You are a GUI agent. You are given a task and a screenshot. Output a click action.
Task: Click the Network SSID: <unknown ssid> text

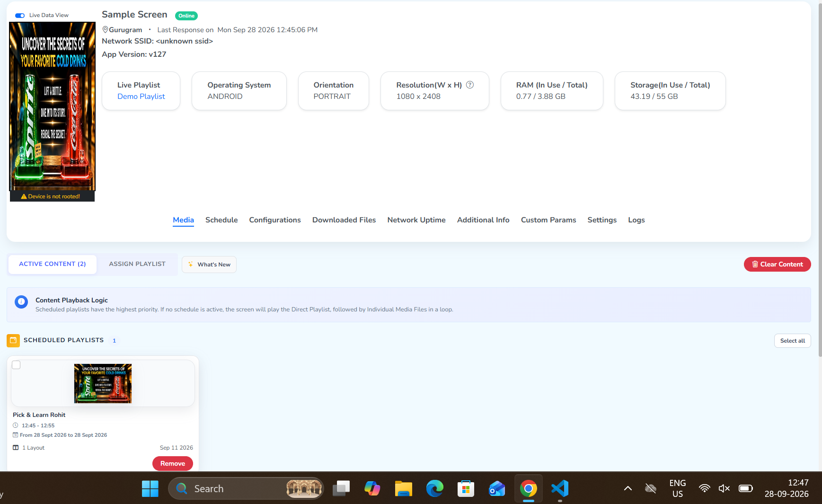[158, 41]
